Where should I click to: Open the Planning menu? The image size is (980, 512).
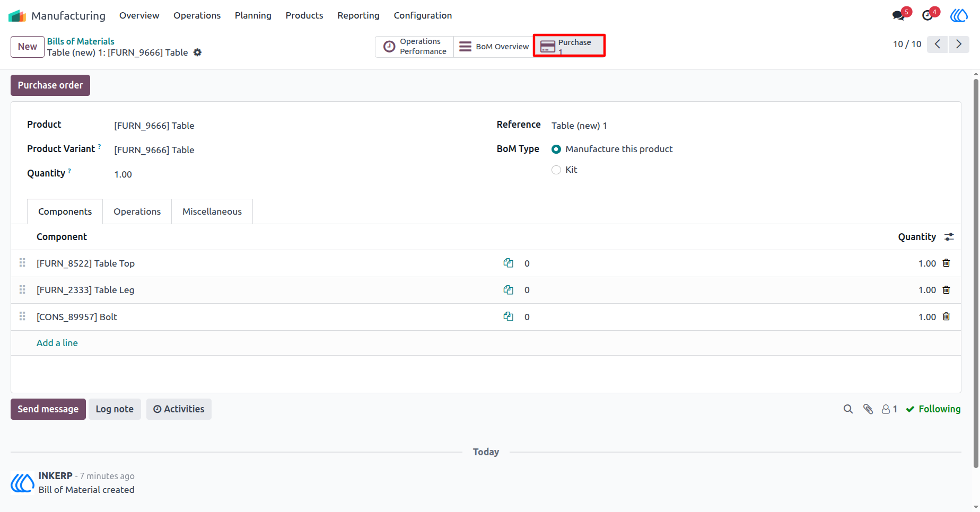pyautogui.click(x=253, y=15)
